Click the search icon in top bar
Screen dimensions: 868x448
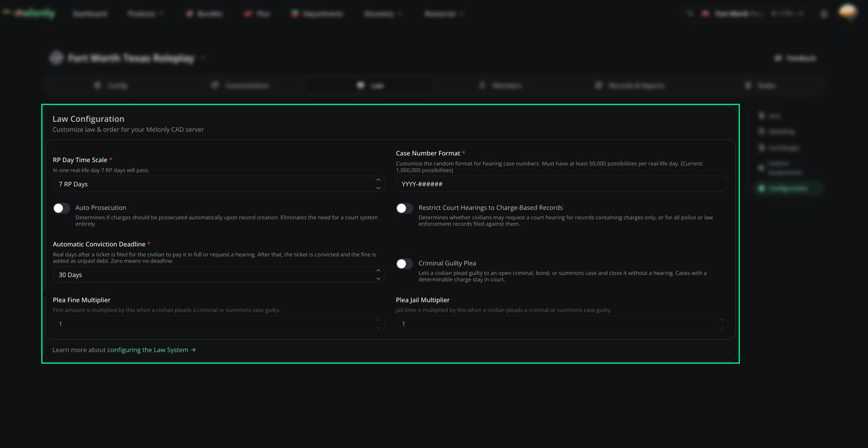click(x=690, y=14)
